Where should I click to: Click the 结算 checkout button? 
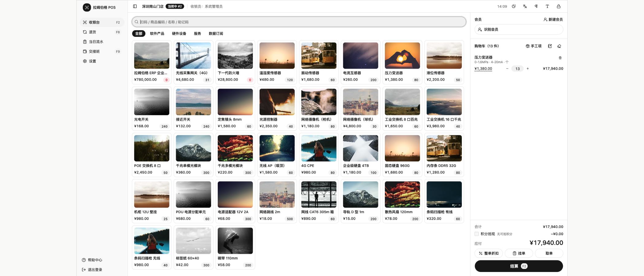coord(519,266)
